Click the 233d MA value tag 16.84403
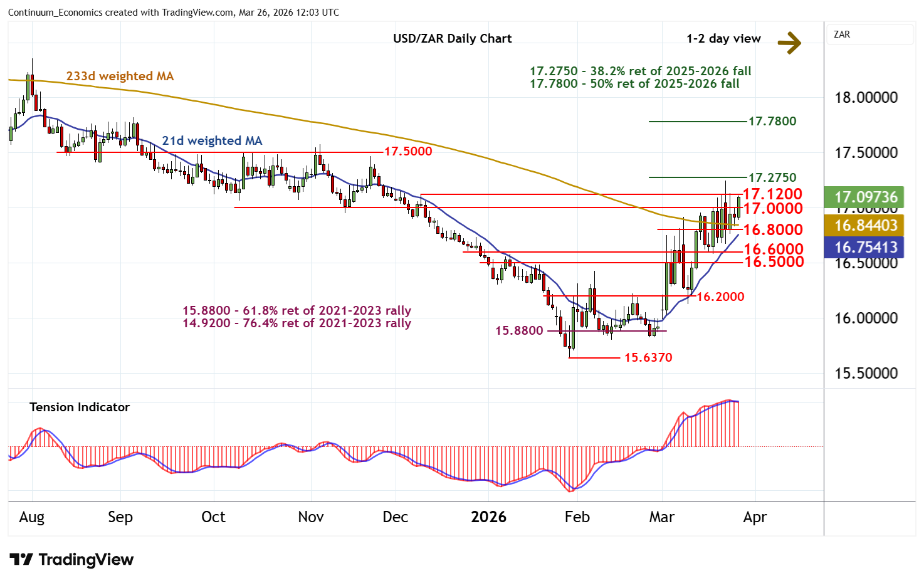Image resolution: width=924 pixels, height=583 pixels. (x=866, y=226)
